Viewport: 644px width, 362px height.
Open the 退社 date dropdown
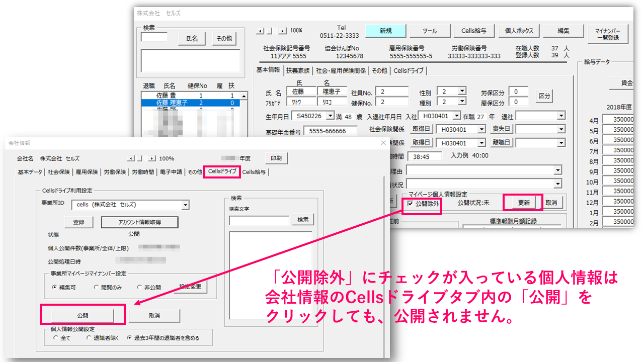click(561, 116)
